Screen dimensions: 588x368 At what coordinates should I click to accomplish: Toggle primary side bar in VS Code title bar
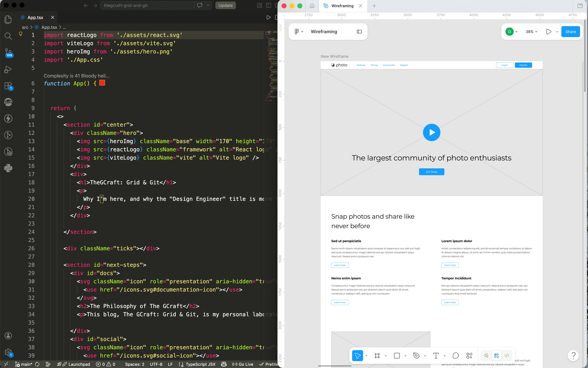[x=268, y=5]
